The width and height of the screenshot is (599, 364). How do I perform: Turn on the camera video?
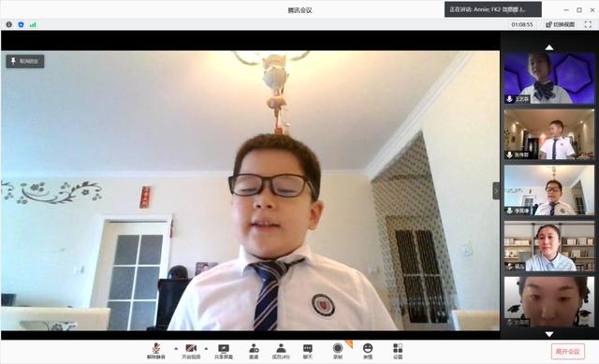pyautogui.click(x=191, y=351)
